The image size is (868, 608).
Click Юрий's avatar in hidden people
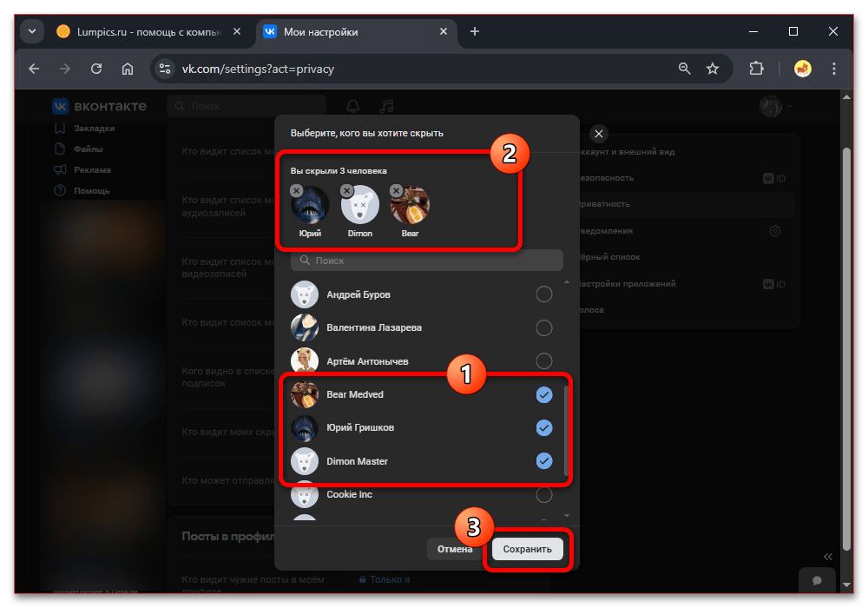click(x=310, y=205)
